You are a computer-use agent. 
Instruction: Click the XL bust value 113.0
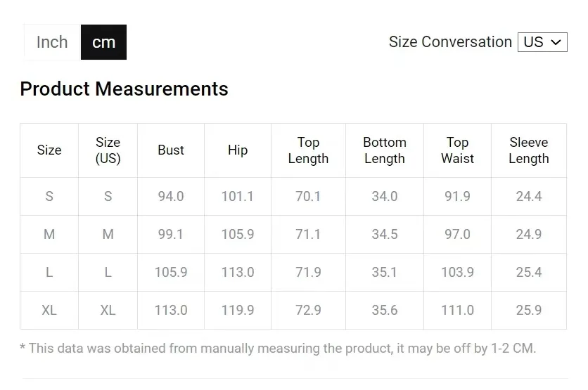click(171, 311)
